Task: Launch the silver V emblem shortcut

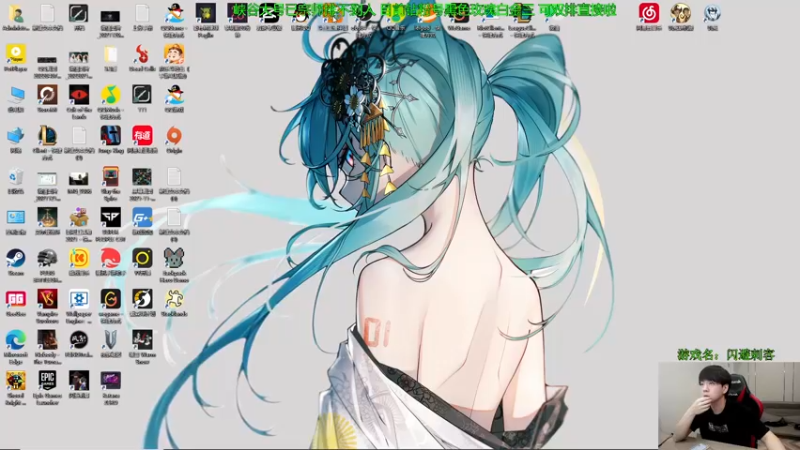Action: [x=111, y=340]
